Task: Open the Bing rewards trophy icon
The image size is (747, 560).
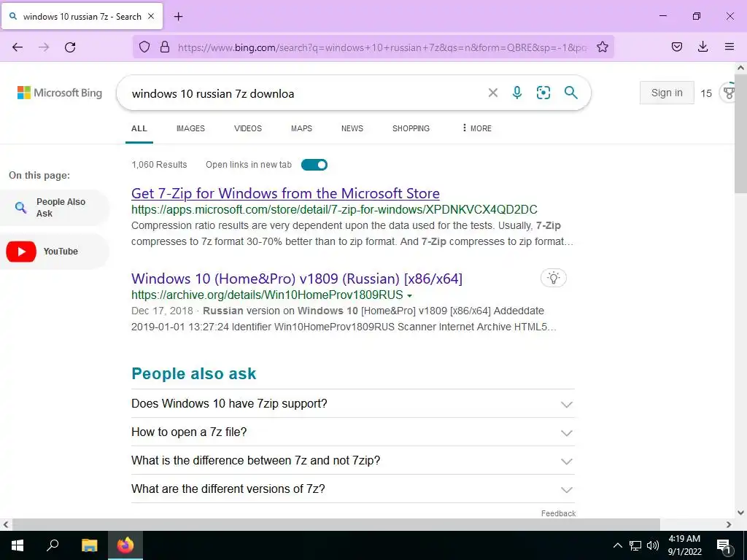Action: coord(729,93)
